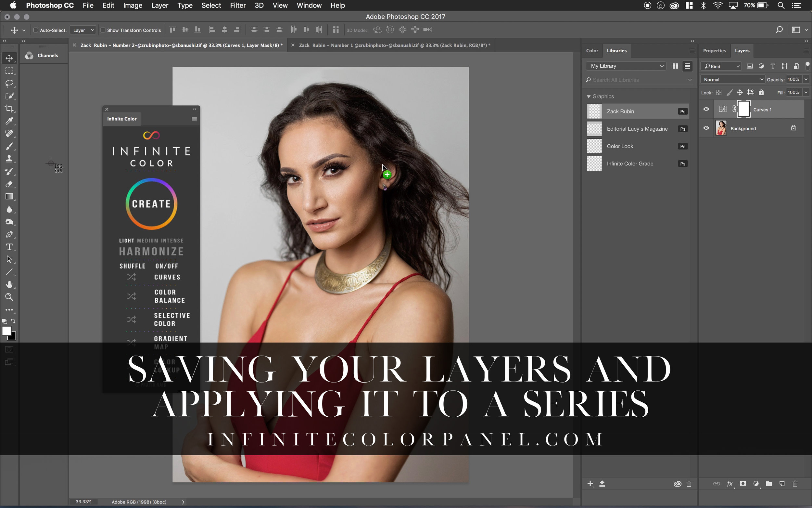Toggle filter for pixel layers

tap(750, 66)
